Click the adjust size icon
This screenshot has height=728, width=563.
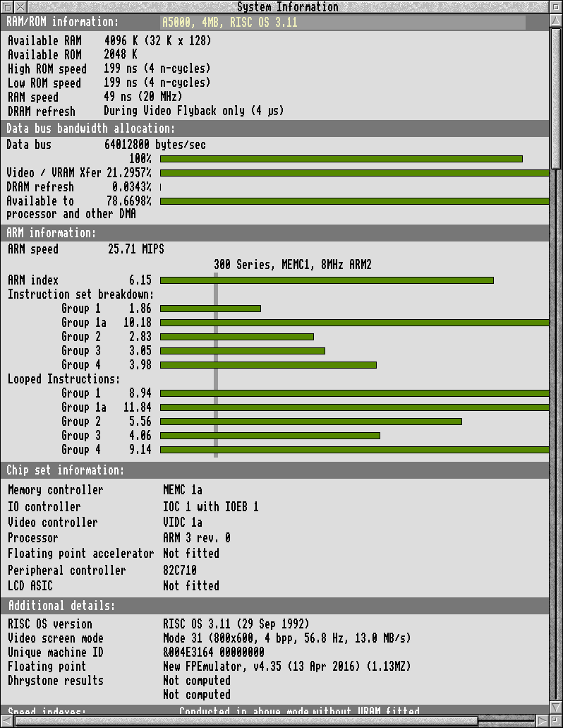555,720
